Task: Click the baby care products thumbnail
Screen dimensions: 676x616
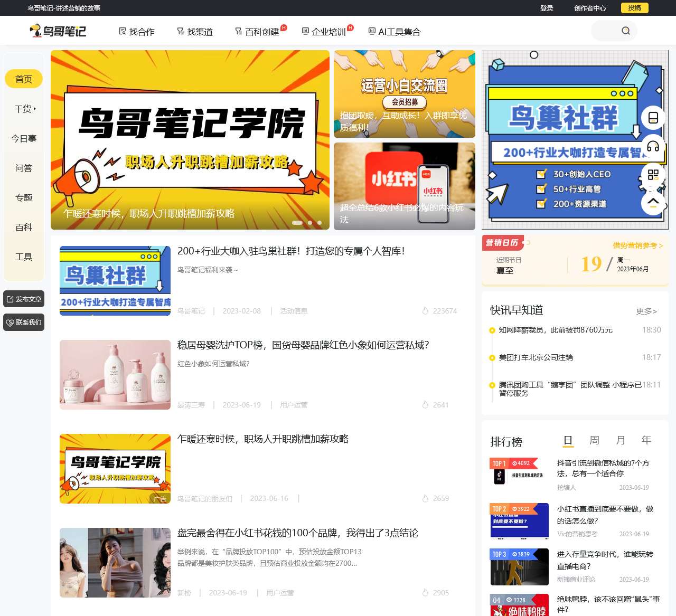Action: point(115,375)
